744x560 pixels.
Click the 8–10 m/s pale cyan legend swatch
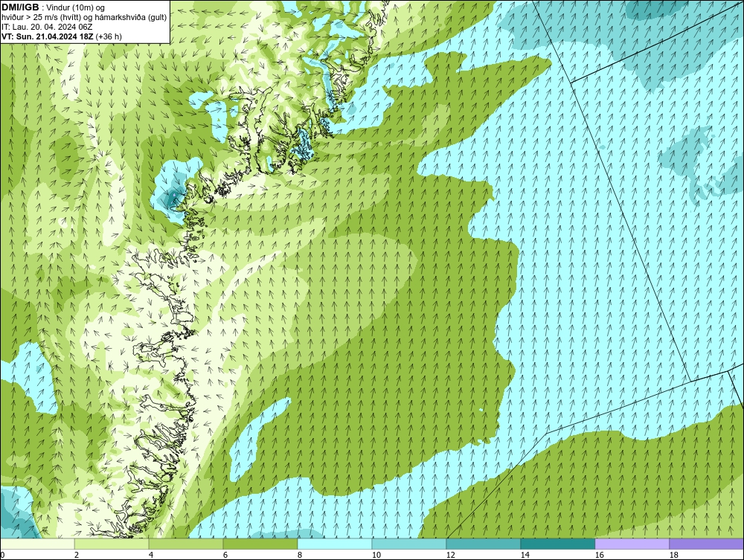(x=335, y=544)
